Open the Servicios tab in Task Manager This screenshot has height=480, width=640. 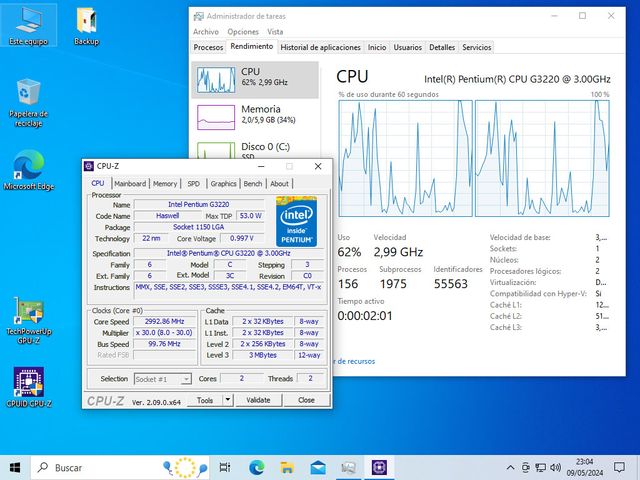pos(476,47)
